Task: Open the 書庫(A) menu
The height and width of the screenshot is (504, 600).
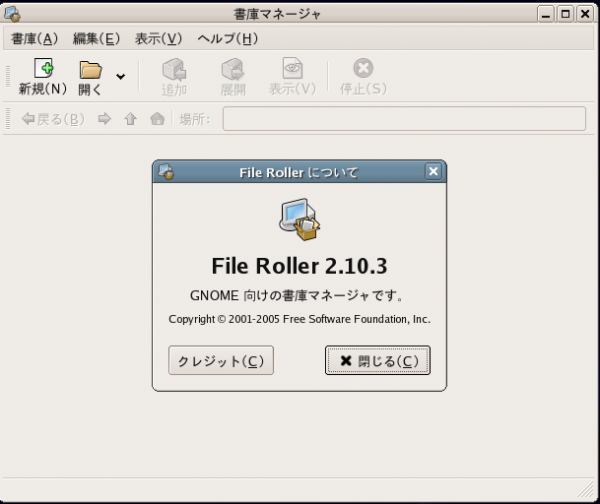Action: (34, 38)
